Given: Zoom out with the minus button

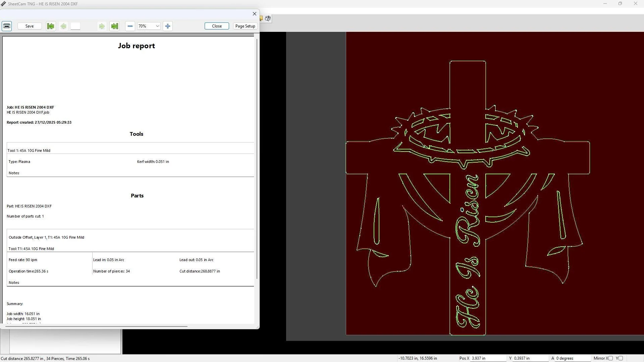Looking at the screenshot, I should tap(130, 26).
